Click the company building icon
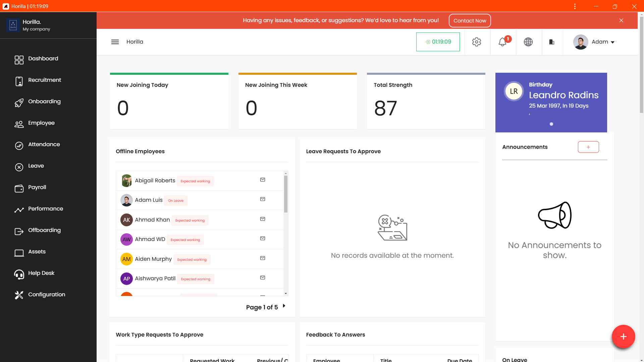 click(552, 42)
